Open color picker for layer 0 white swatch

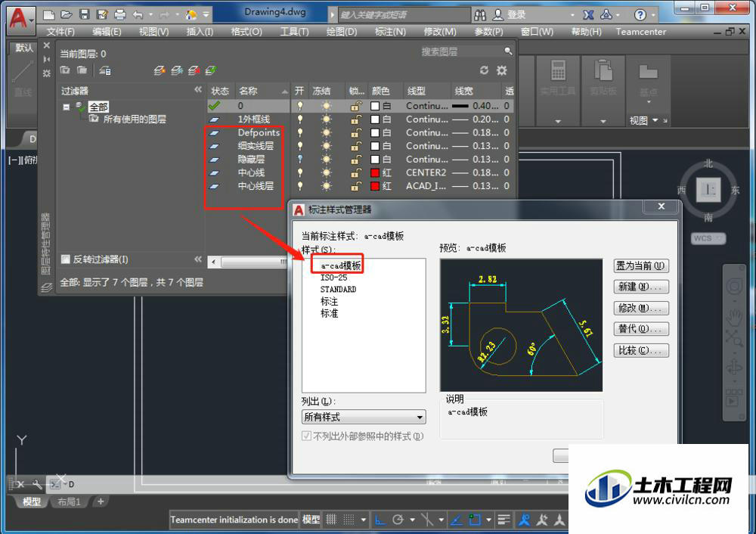375,106
